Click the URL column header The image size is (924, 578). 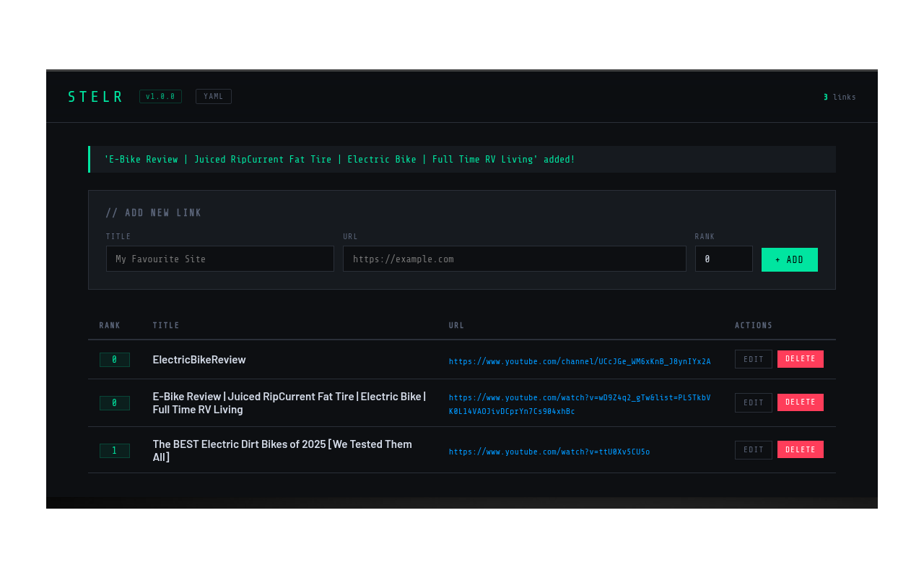(x=456, y=326)
